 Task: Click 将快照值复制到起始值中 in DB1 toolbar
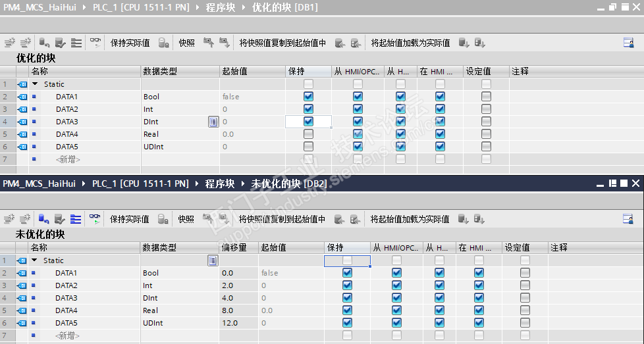[x=282, y=43]
